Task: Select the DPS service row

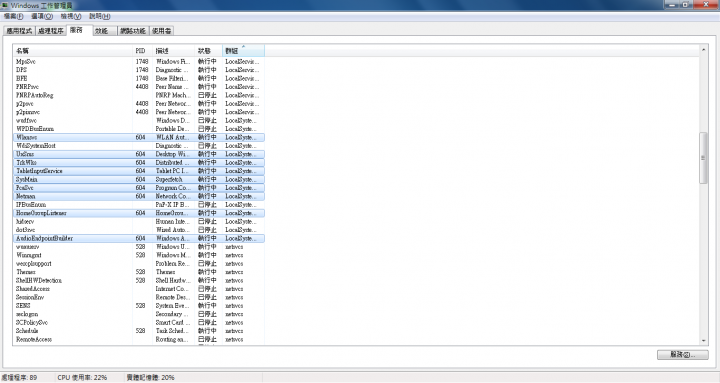Action: point(139,70)
